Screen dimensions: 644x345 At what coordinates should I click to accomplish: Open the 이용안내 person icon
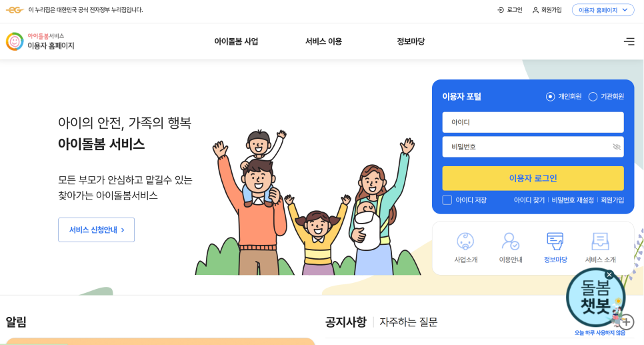pos(510,241)
